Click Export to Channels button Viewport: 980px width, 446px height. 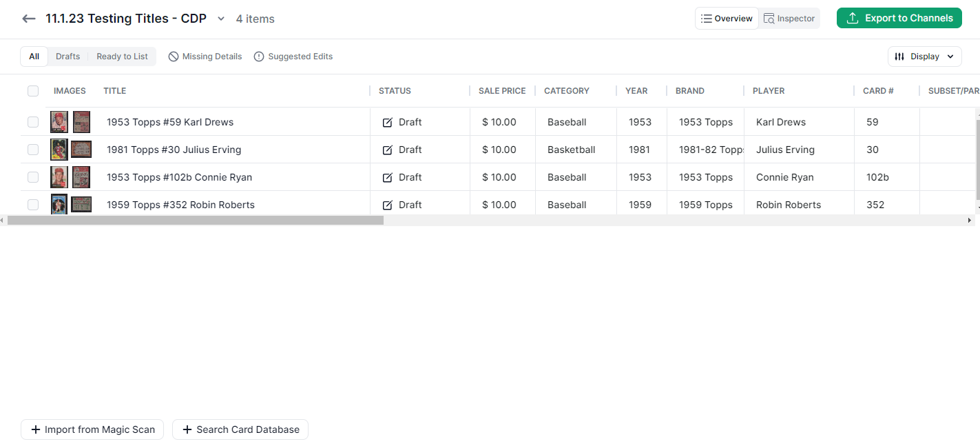tap(899, 18)
